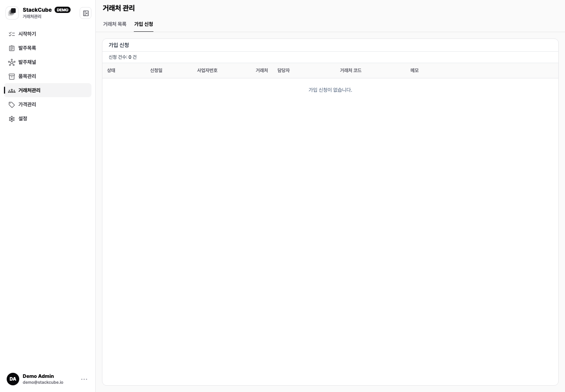Click the 가격관리 tag icon
This screenshot has height=392, width=565.
[x=12, y=105]
